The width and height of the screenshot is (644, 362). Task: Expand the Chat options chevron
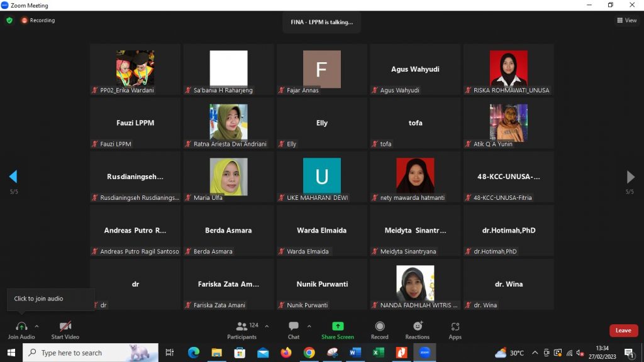309,326
